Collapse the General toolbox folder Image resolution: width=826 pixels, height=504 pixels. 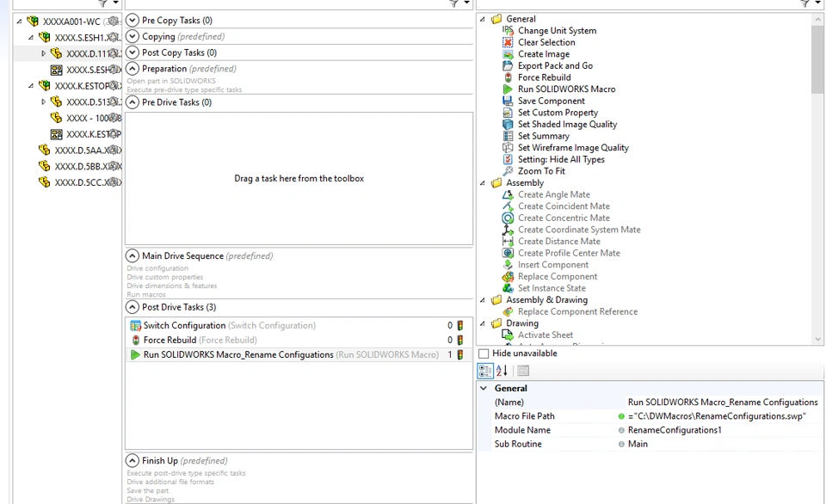tap(483, 19)
